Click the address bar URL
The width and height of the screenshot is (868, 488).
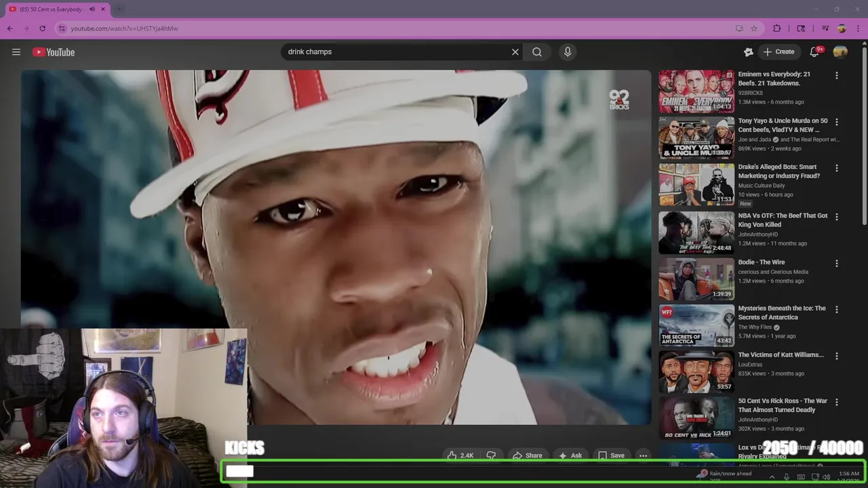(125, 28)
